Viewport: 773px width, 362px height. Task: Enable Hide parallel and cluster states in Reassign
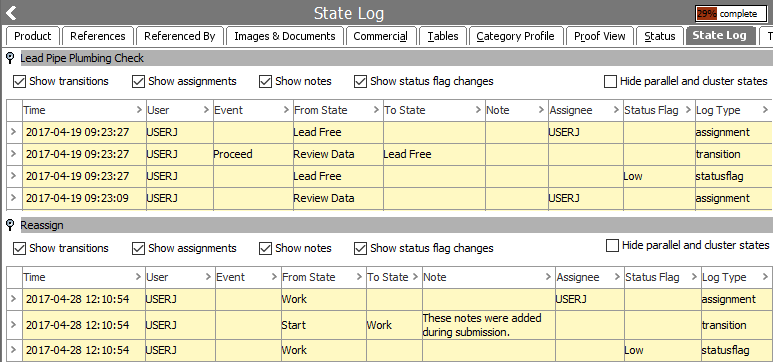(612, 246)
